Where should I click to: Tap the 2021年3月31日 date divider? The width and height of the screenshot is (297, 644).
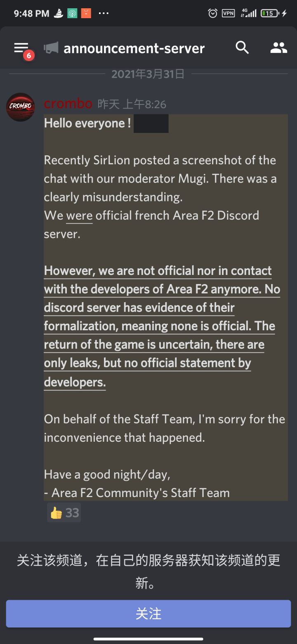[148, 74]
